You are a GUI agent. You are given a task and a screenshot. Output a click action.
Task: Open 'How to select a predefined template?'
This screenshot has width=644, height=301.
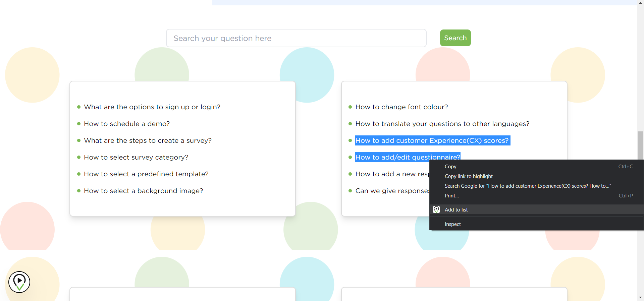tap(146, 174)
